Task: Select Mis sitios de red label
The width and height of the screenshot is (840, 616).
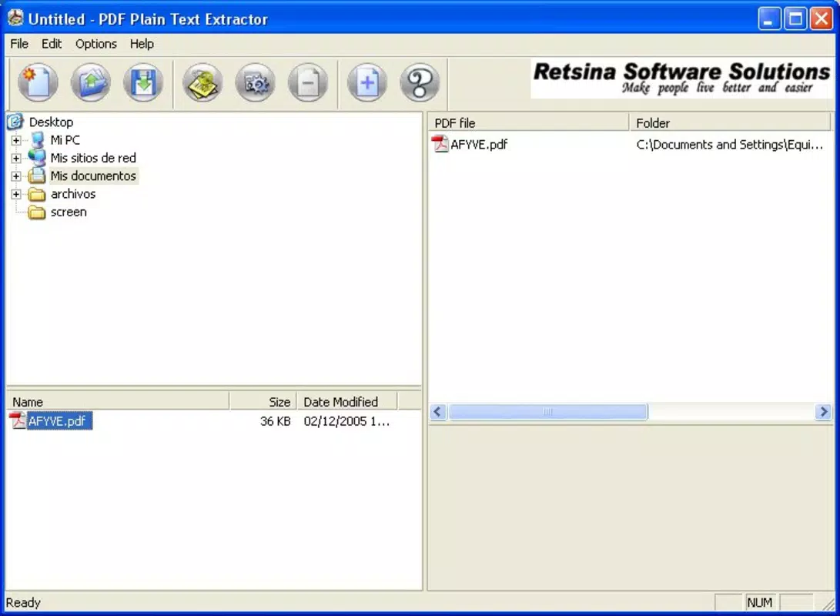Action: click(93, 158)
